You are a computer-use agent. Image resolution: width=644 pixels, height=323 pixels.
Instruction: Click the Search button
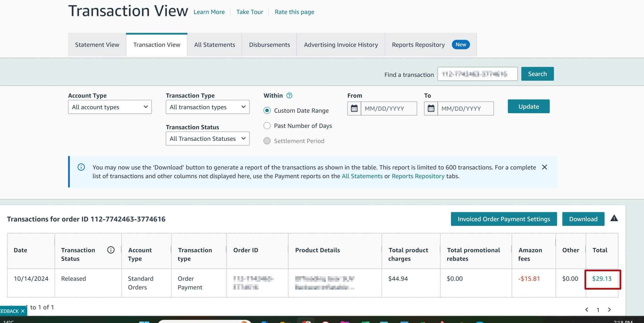(537, 74)
